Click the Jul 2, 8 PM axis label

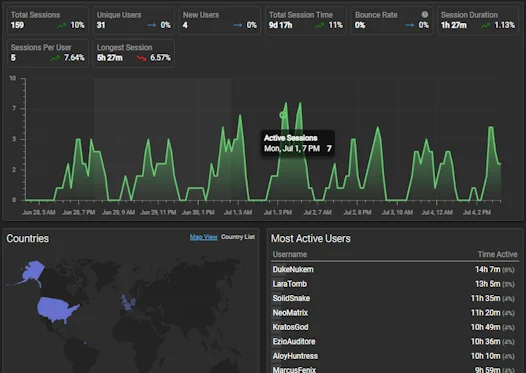coord(357,212)
